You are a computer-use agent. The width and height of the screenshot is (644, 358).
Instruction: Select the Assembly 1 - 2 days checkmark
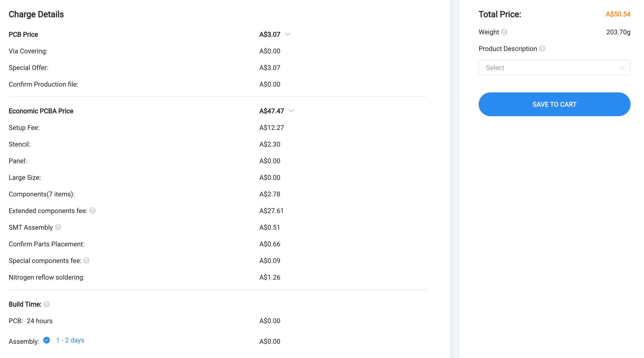coord(47,340)
